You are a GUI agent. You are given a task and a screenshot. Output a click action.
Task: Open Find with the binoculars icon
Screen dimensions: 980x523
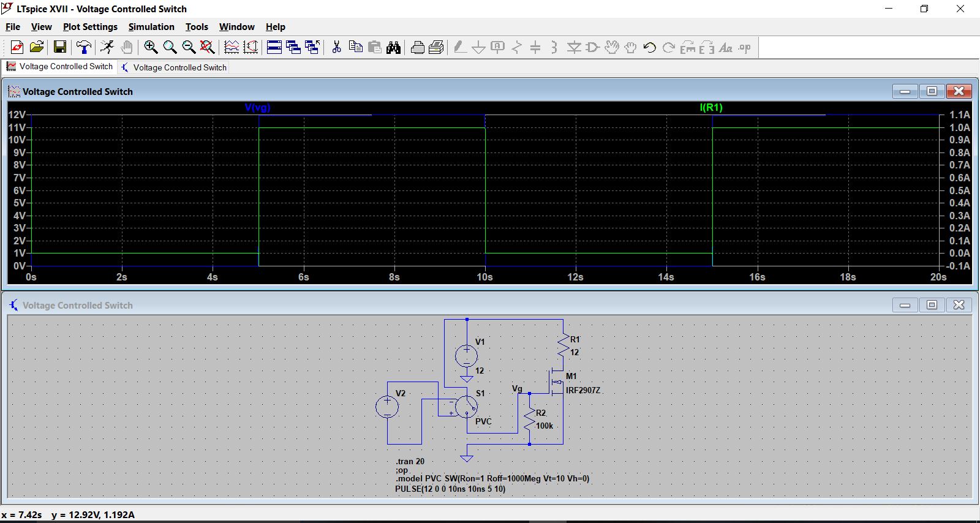(394, 47)
